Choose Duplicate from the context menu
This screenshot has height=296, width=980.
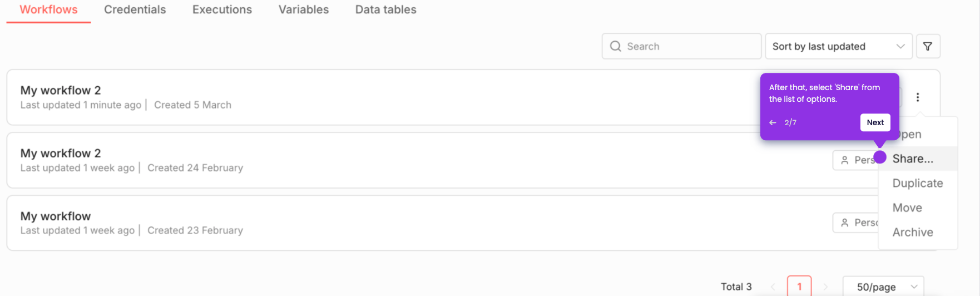(x=918, y=183)
